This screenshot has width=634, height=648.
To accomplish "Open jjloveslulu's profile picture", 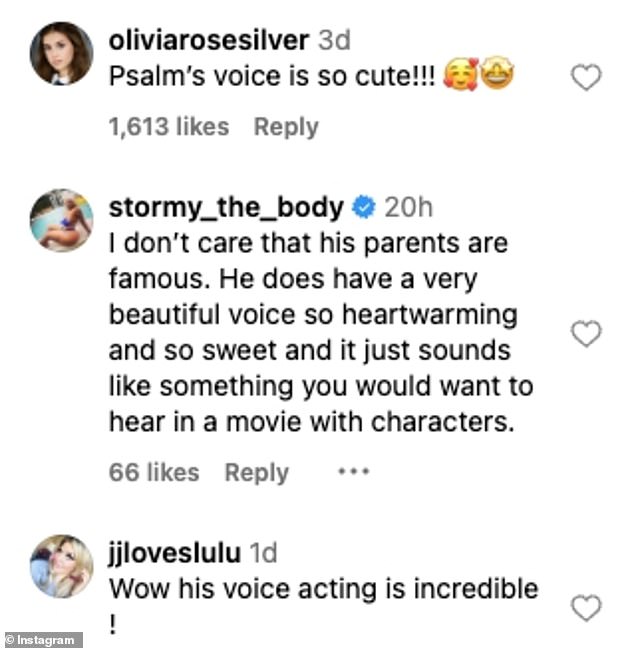I will 62,567.
